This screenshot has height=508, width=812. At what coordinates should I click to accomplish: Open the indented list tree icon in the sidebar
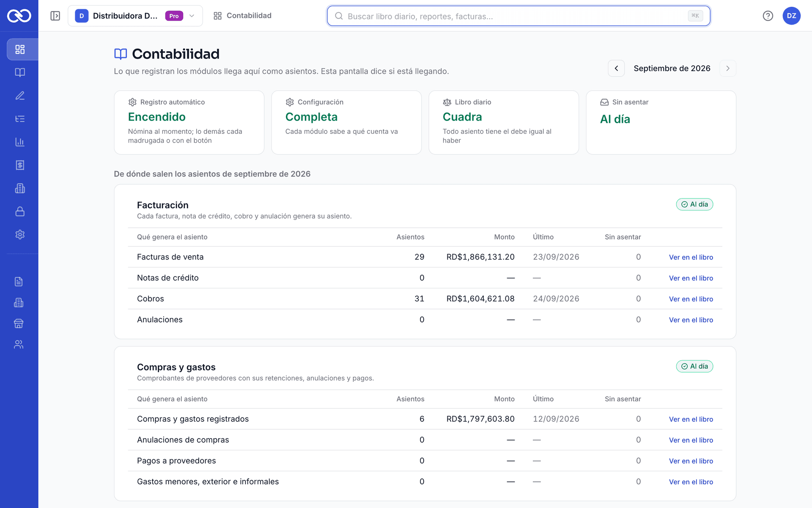(x=20, y=119)
